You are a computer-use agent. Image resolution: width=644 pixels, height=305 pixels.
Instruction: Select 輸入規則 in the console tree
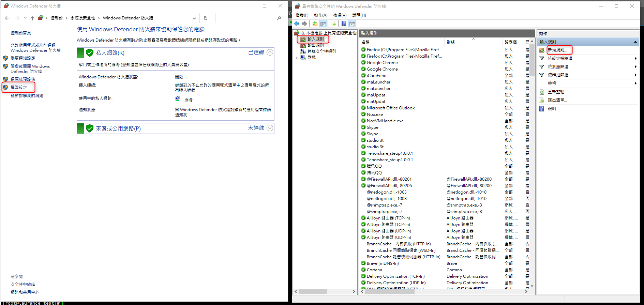pyautogui.click(x=315, y=39)
